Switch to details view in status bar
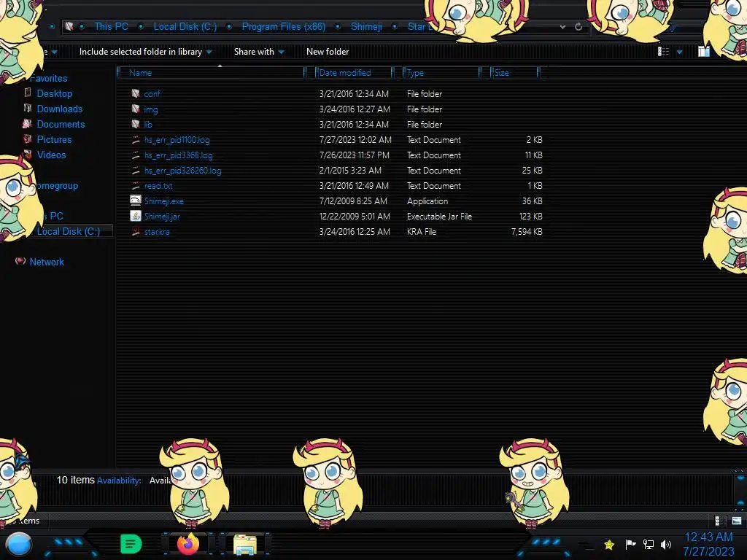This screenshot has width=747, height=560. click(x=720, y=521)
